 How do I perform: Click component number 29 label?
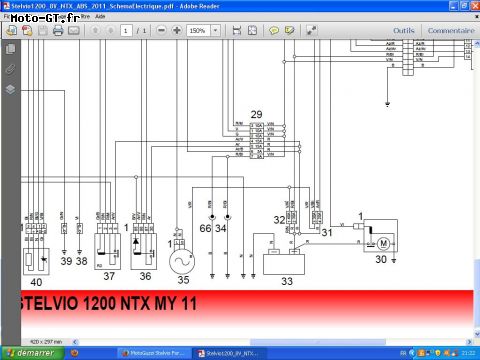click(256, 115)
